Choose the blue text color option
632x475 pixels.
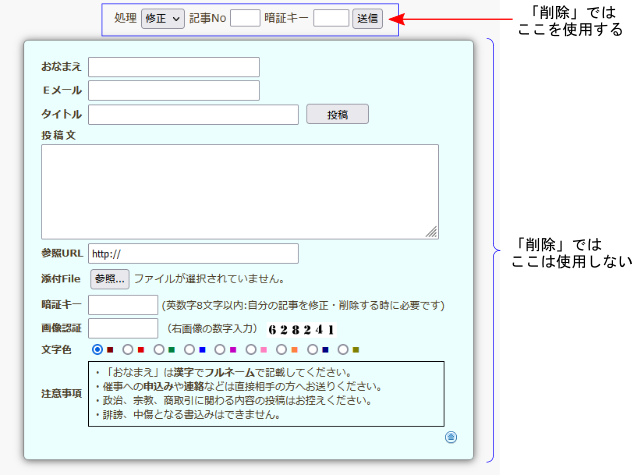point(189,350)
